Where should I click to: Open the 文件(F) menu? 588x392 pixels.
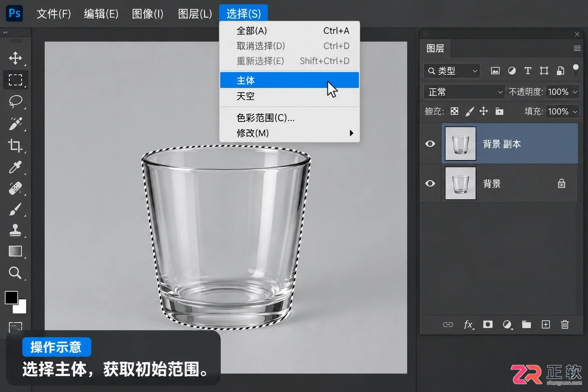tap(53, 14)
